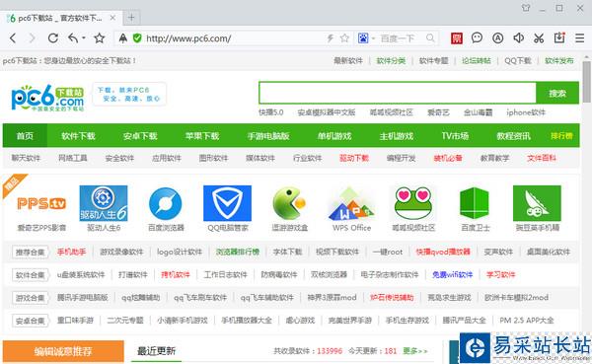
Task: Click the 安全软件 category link
Action: [x=119, y=158]
